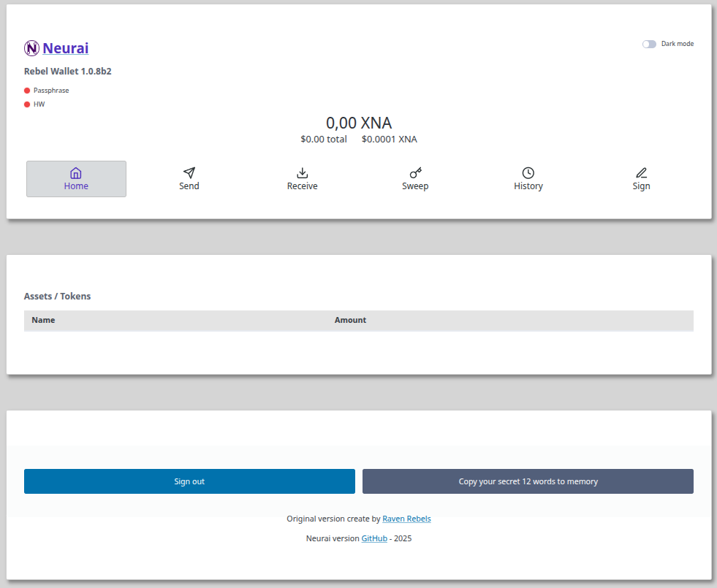Click the red HW status indicator
The width and height of the screenshot is (717, 588).
click(26, 104)
